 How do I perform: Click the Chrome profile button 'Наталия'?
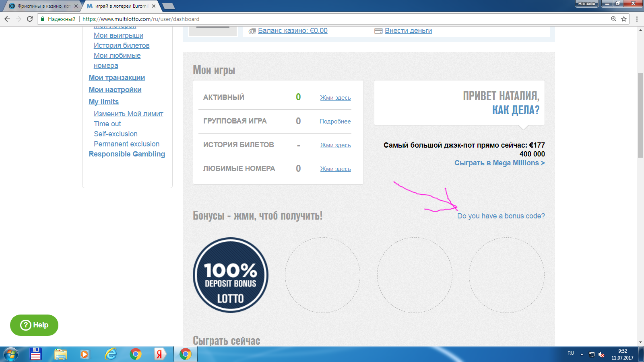point(586,4)
